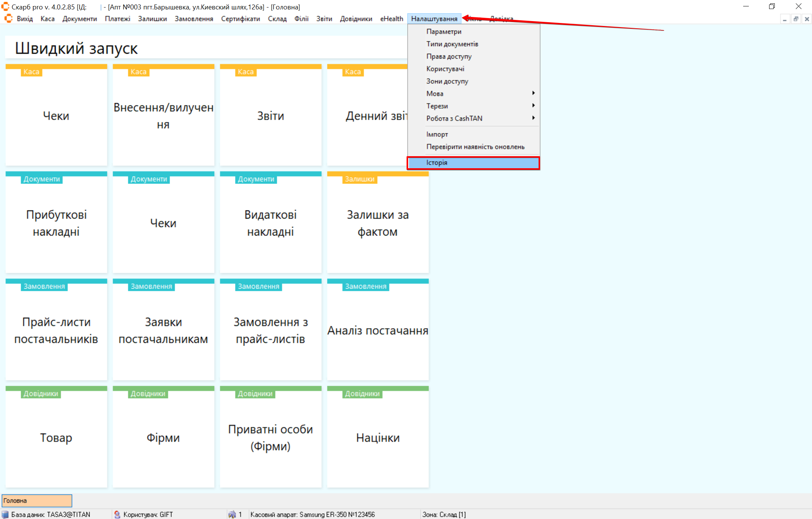The width and height of the screenshot is (812, 519).
Task: Launch the Аналіз постачання tile
Action: (378, 330)
